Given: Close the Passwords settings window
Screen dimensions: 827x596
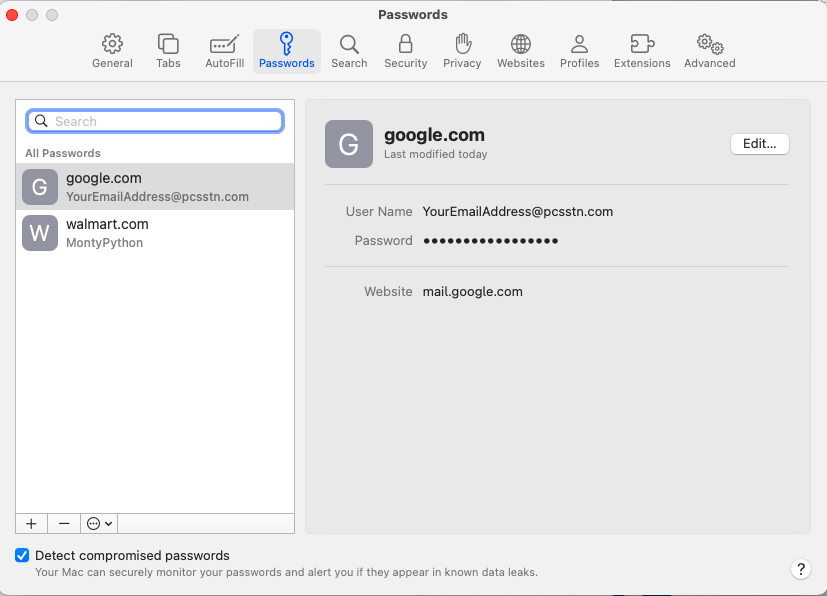Looking at the screenshot, I should [12, 15].
